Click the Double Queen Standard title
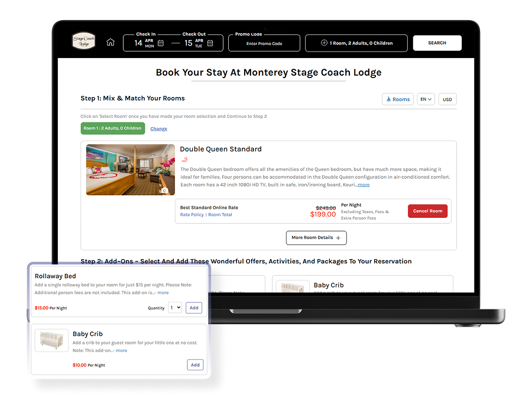532x397 pixels. pos(220,149)
